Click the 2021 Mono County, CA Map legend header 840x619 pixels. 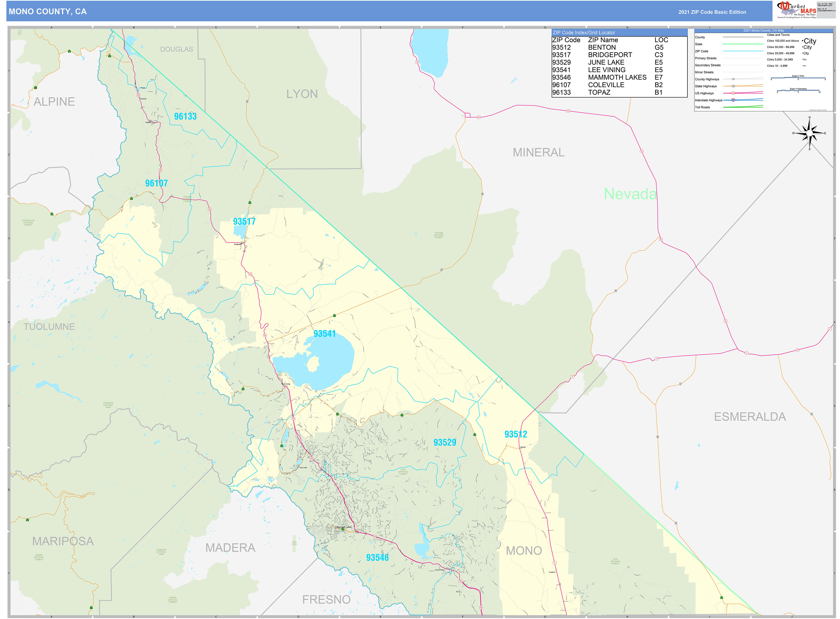coord(764,31)
